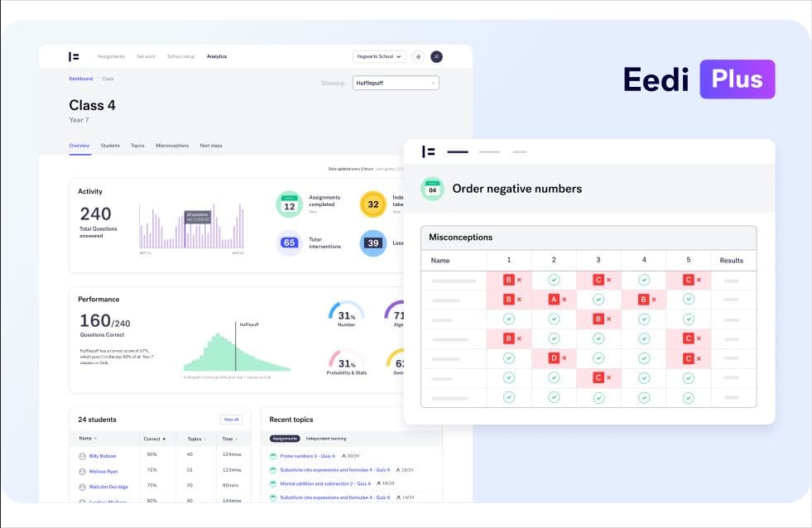Click View all in the students panel

[x=230, y=420]
